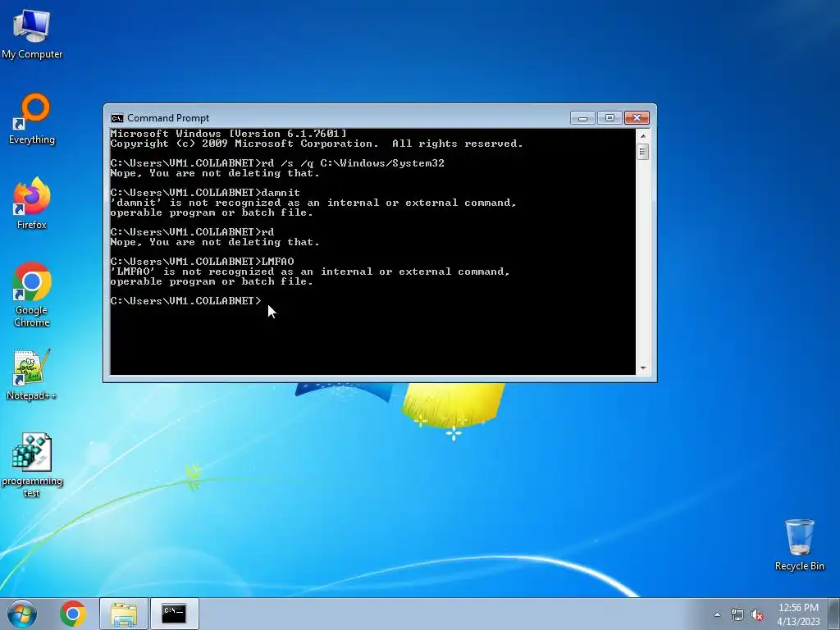
Task: Launch Notepad++ from the desktop
Action: click(32, 374)
